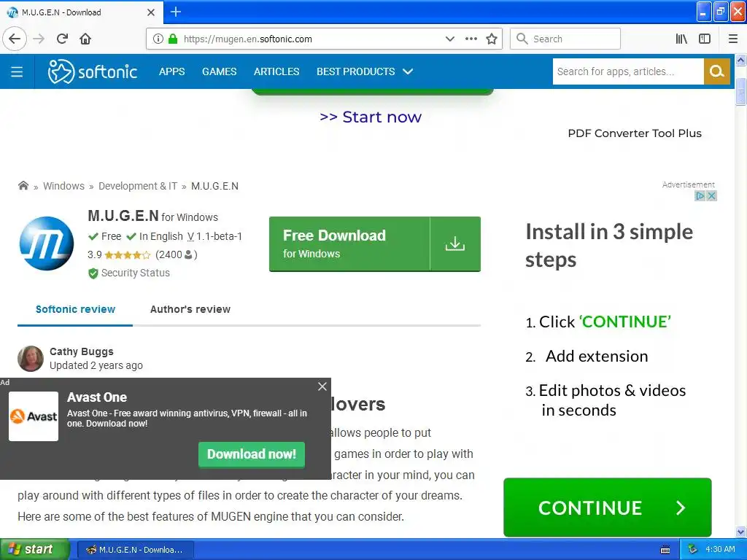Viewport: 747px width, 560px height.
Task: Toggle the browser sidebar icon
Action: [705, 39]
